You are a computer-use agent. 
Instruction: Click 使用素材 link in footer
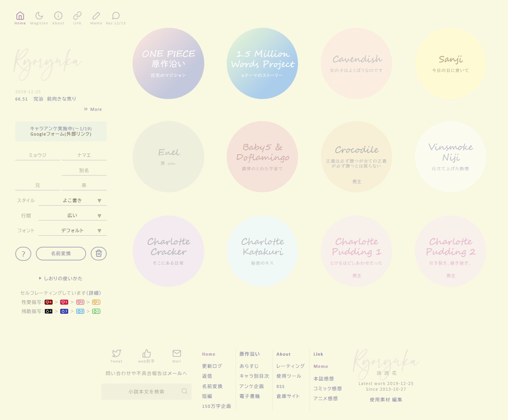click(380, 399)
